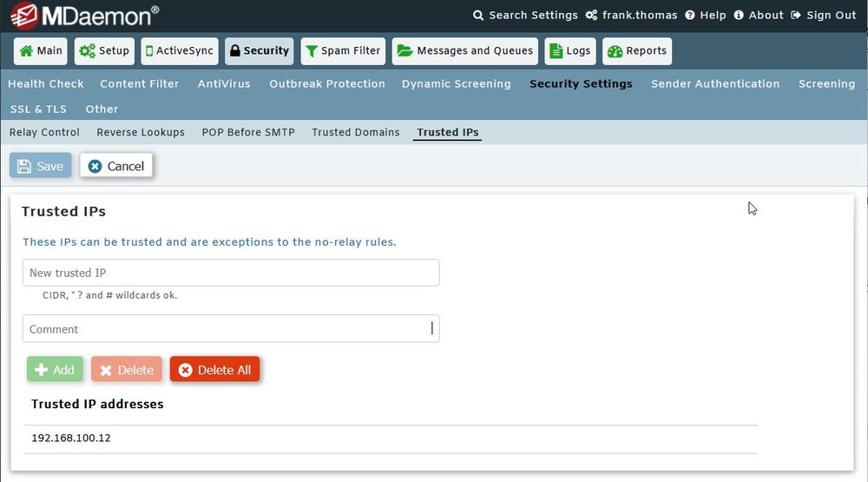Click the gears icon on Setup
This screenshot has width=868, height=482.
[87, 51]
